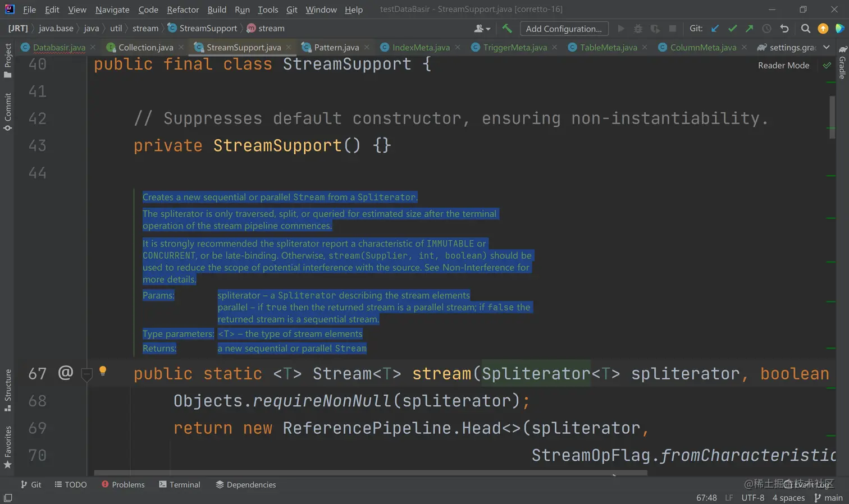
Task: Open the Git tool window tab
Action: [x=31, y=484]
